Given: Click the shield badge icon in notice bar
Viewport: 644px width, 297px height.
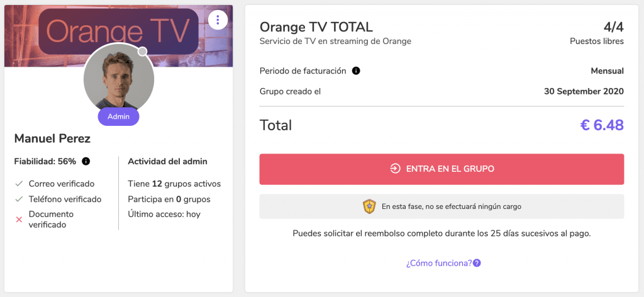Looking at the screenshot, I should [x=369, y=206].
